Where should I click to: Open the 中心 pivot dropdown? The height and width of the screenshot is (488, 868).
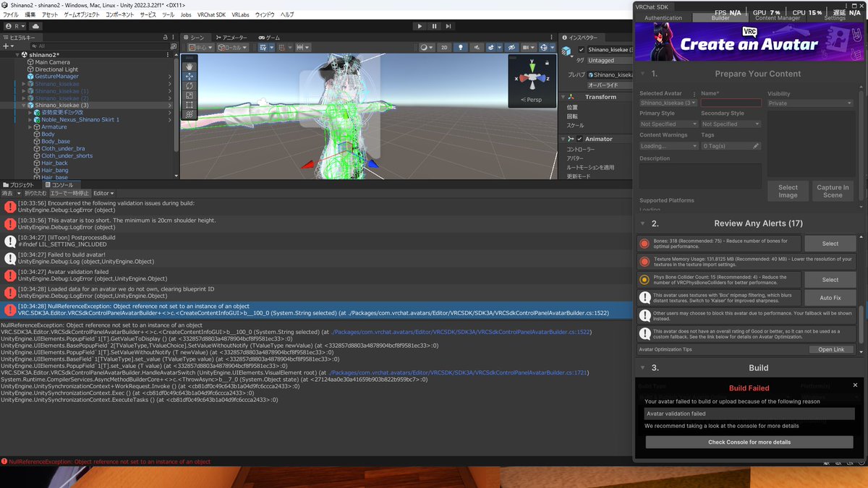pos(200,48)
